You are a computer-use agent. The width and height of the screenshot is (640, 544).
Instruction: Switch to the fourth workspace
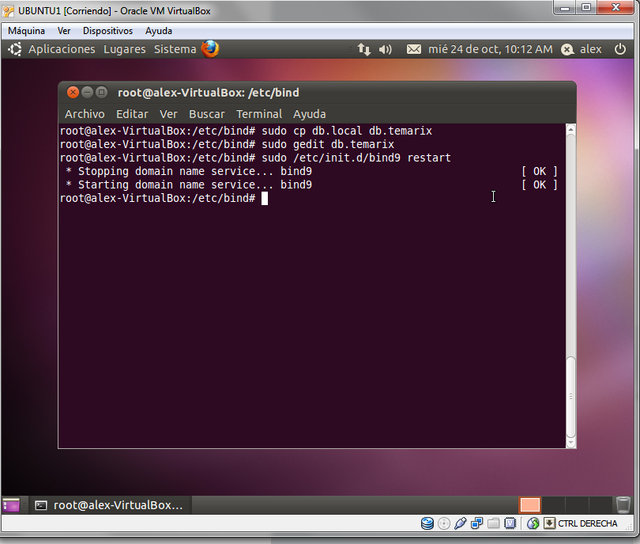pyautogui.click(x=600, y=505)
